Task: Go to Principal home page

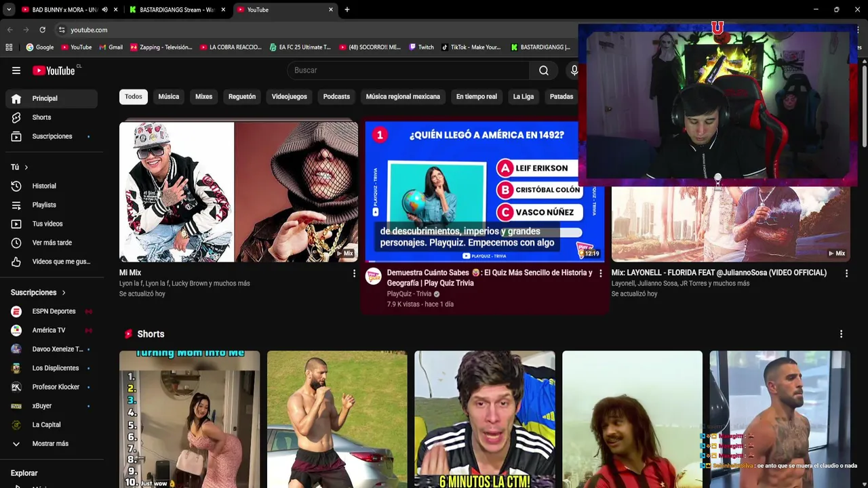Action: (52, 98)
